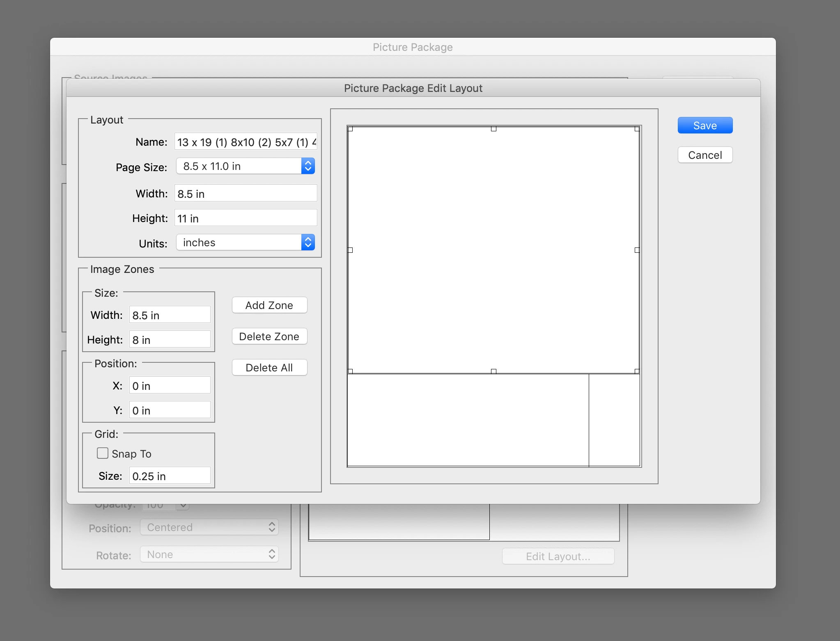Open the Units dropdown
Viewport: 840px width, 641px height.
[x=245, y=243]
